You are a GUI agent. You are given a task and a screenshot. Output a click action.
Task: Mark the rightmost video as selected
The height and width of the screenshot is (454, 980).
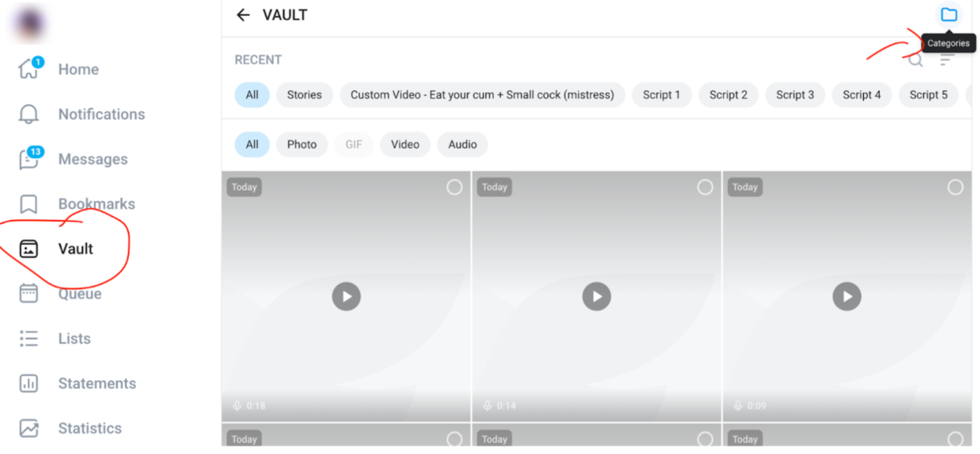[x=955, y=187]
